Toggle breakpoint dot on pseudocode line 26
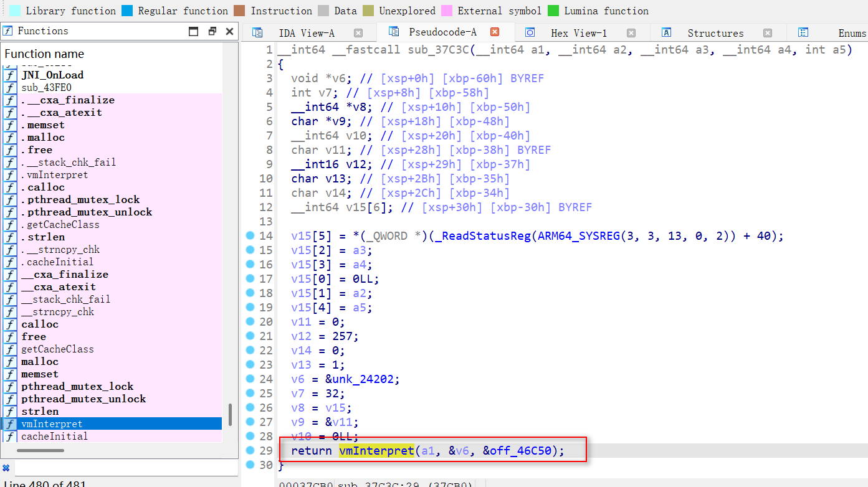Image resolution: width=868 pixels, height=487 pixels. coord(250,407)
